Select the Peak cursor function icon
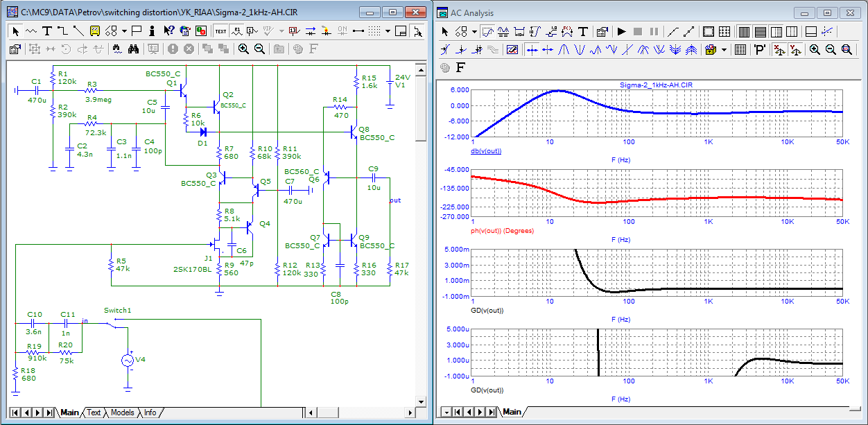868x425 pixels. 564,49
